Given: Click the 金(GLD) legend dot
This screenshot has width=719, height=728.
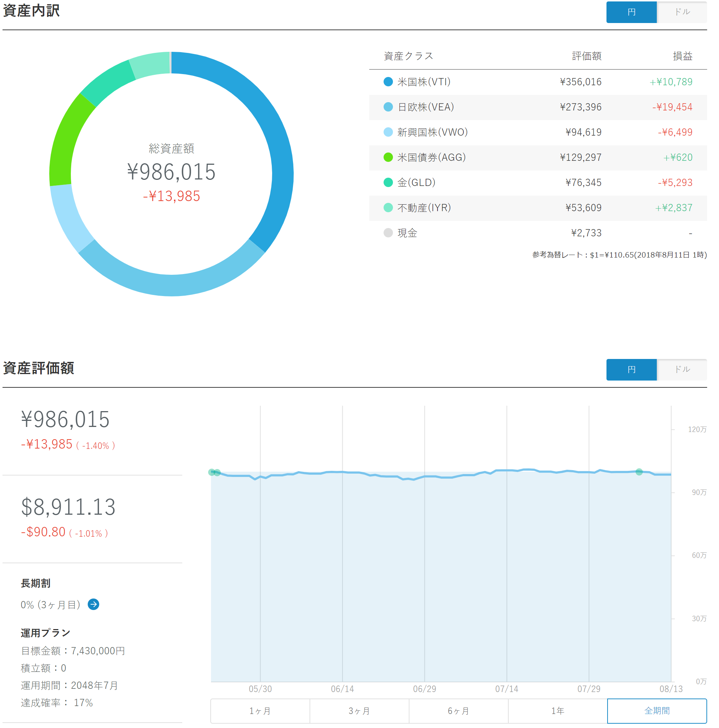Looking at the screenshot, I should click(x=388, y=182).
